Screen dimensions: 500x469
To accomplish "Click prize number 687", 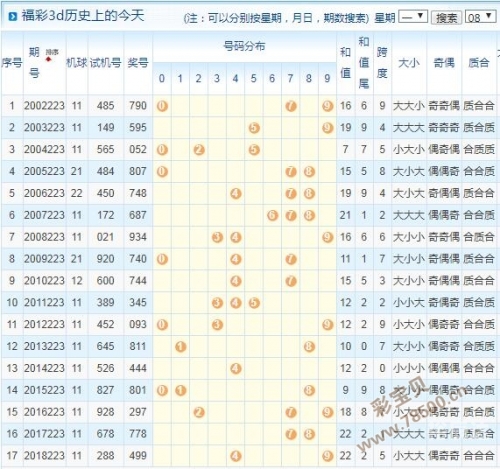I will click(x=138, y=215).
